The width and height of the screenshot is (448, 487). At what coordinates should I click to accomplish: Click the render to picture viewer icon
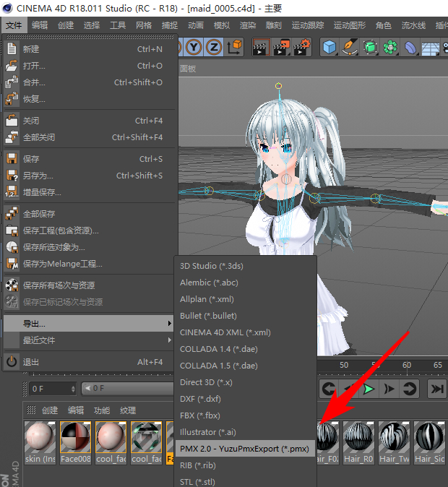[281, 47]
